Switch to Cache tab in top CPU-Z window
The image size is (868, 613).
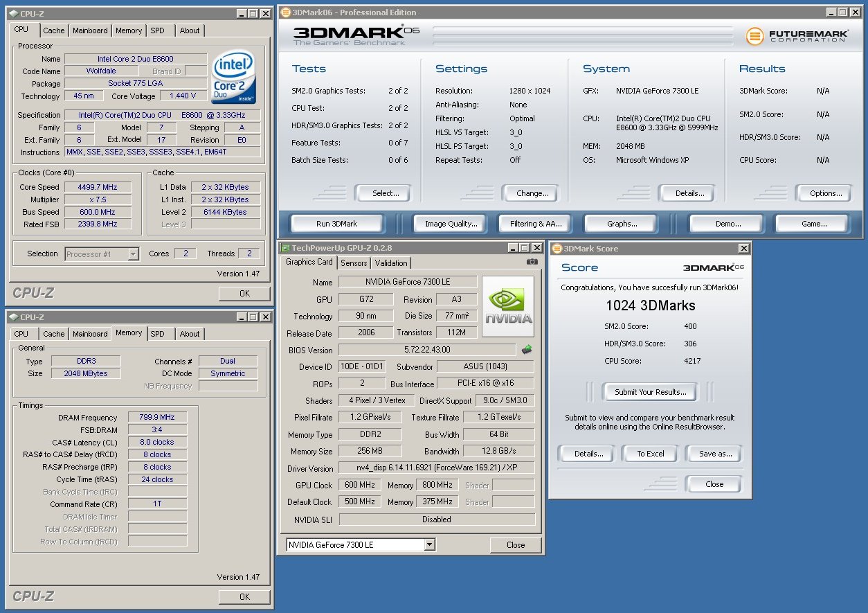pyautogui.click(x=53, y=30)
